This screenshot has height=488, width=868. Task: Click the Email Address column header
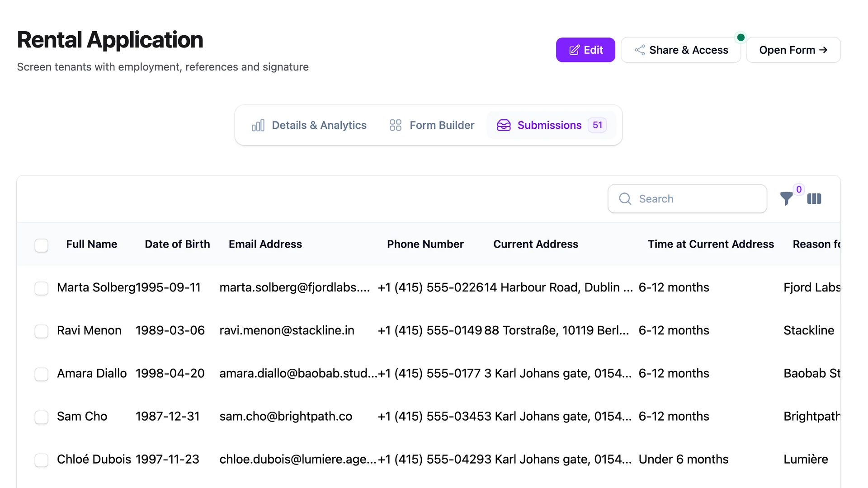click(x=265, y=244)
